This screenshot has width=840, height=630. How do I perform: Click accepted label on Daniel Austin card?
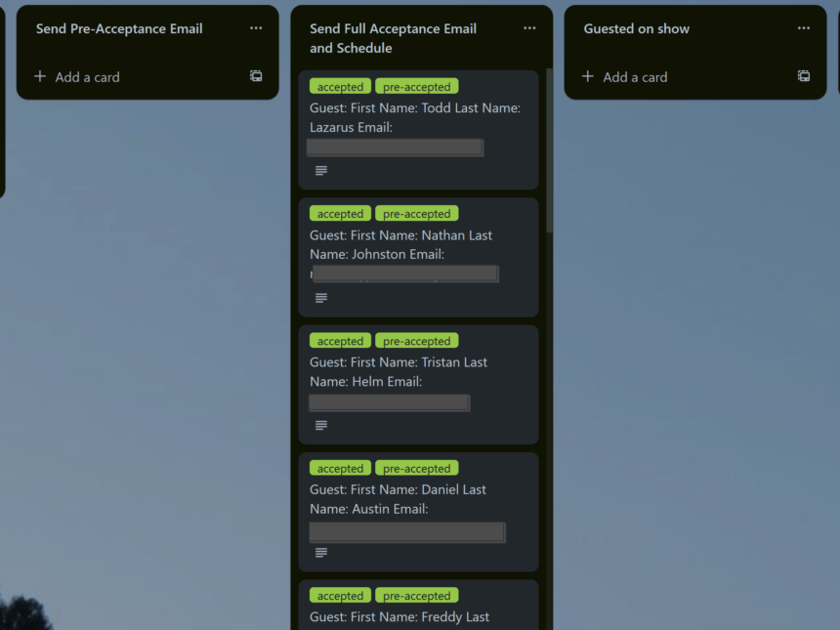click(x=340, y=469)
